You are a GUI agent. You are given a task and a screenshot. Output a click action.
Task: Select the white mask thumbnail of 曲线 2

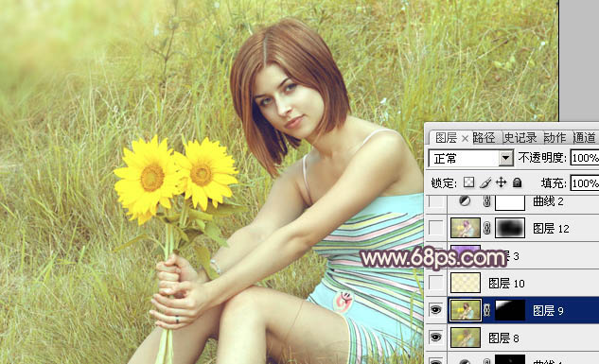tap(510, 202)
